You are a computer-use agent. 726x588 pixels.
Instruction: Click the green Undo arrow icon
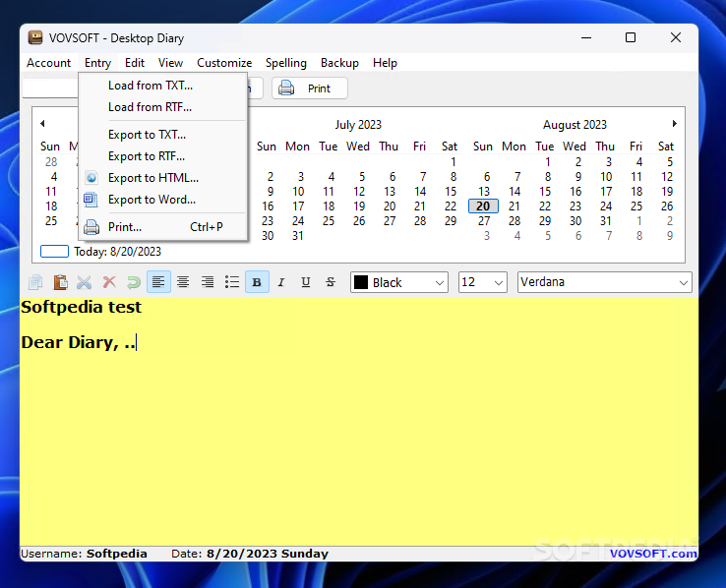(134, 282)
